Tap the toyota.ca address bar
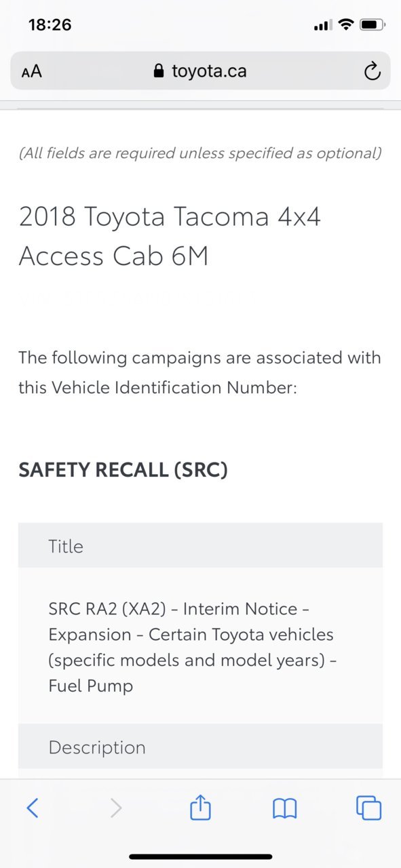 200,71
